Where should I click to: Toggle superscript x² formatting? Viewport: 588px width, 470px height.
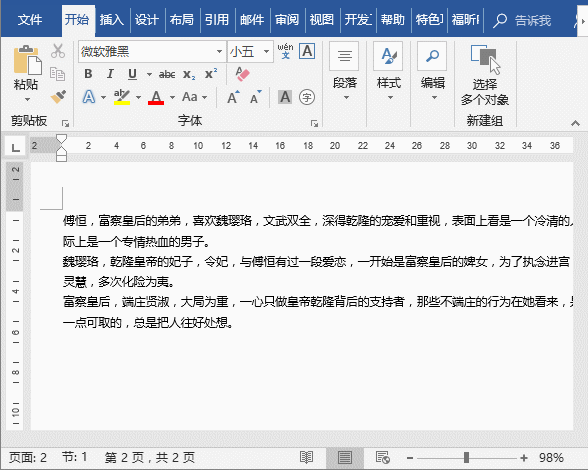[x=211, y=74]
